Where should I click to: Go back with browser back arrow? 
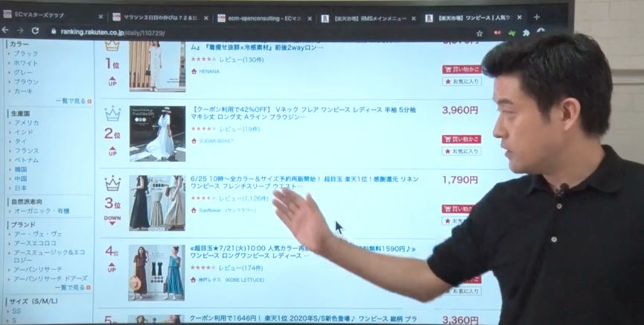[5, 31]
